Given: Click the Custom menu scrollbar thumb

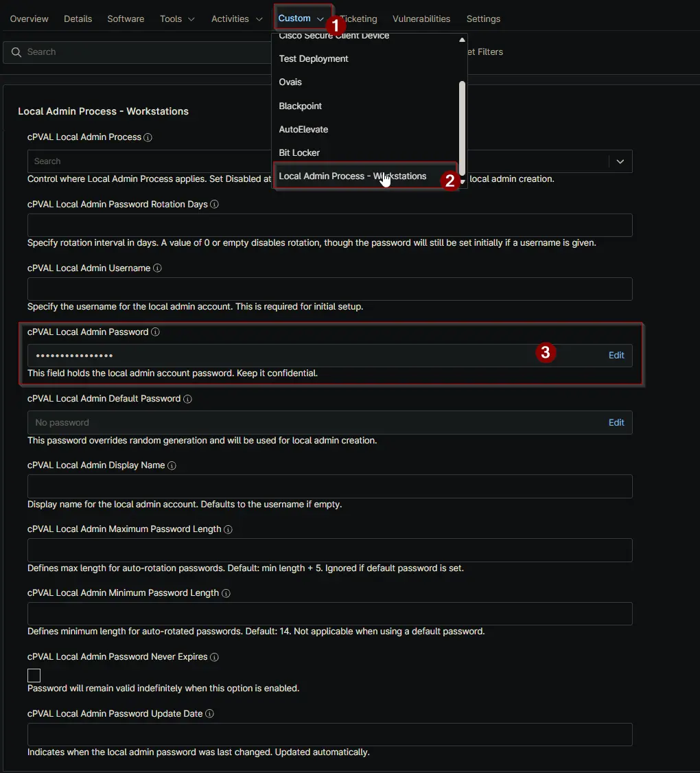Looking at the screenshot, I should [462, 127].
